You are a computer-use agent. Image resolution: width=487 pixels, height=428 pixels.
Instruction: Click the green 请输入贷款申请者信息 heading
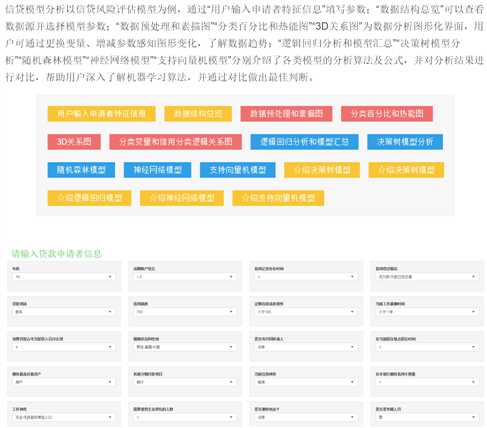[56, 254]
